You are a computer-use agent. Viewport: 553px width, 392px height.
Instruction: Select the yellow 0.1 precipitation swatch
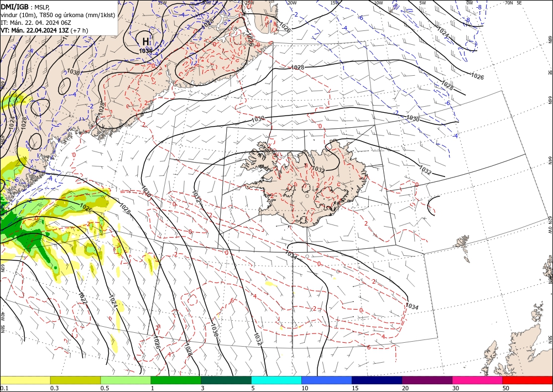(x=25, y=380)
